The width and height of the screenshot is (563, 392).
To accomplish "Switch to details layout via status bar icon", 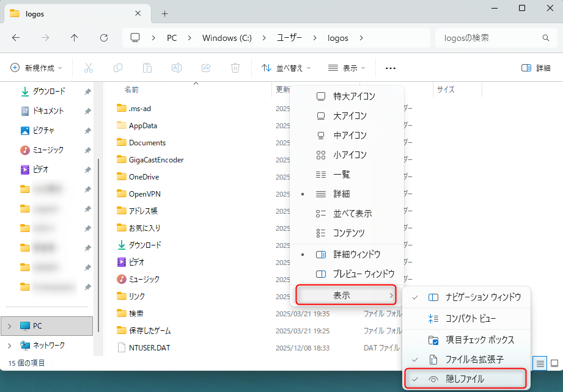I will point(540,363).
